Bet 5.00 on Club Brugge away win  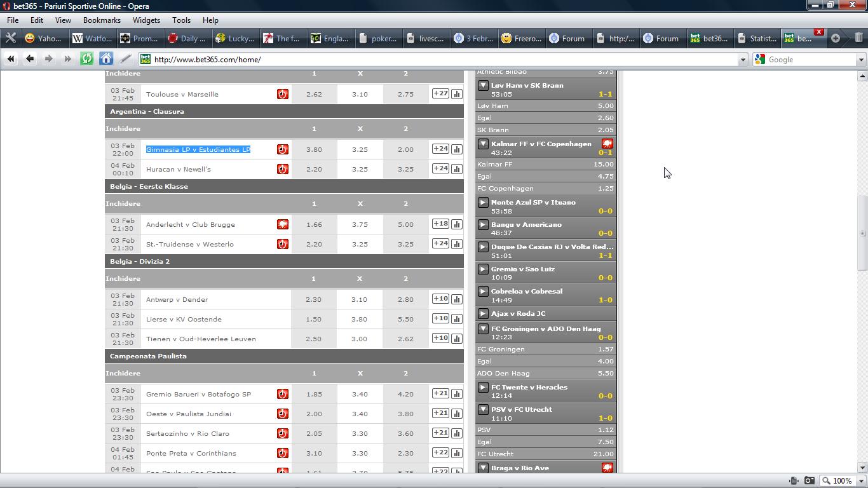pyautogui.click(x=405, y=224)
